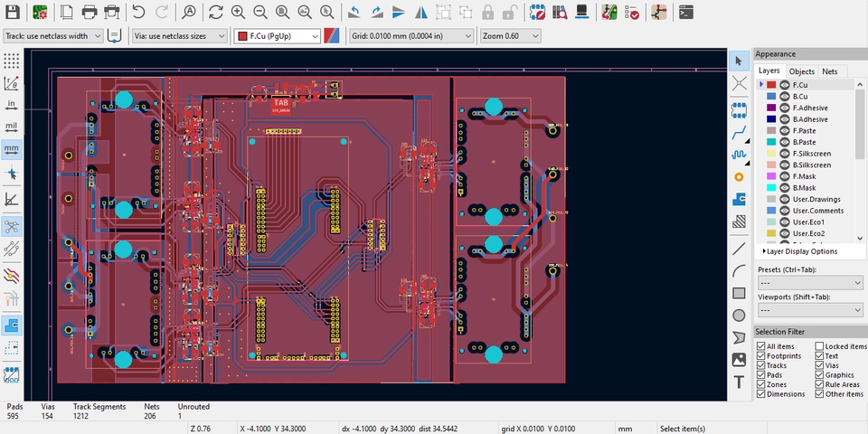Click the Undo arrow icon
868x434 pixels.
coord(138,12)
